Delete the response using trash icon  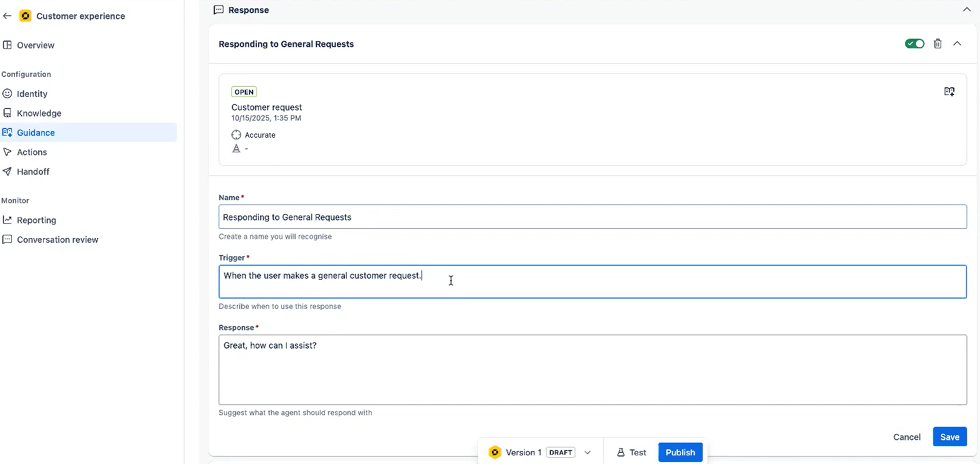(937, 43)
